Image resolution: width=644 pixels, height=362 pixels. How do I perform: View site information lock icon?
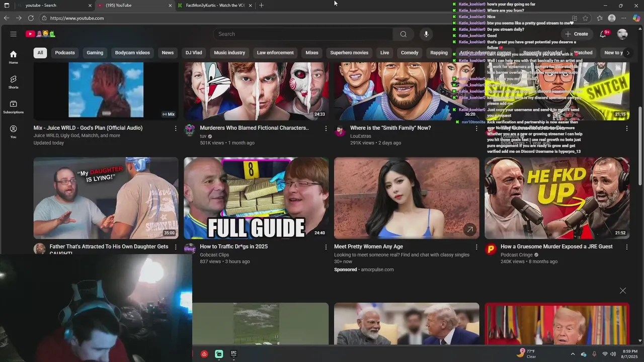pyautogui.click(x=44, y=18)
